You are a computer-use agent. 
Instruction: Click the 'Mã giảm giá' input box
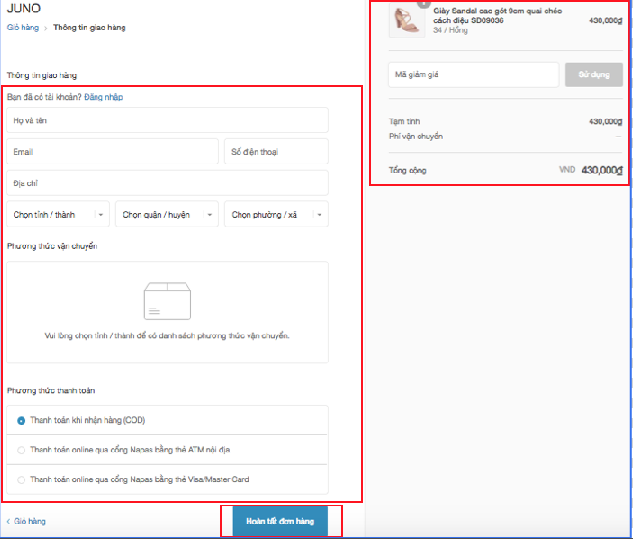pyautogui.click(x=473, y=75)
